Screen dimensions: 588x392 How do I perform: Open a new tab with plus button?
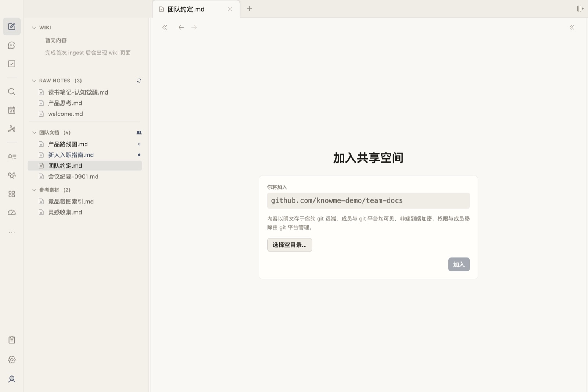(250, 9)
